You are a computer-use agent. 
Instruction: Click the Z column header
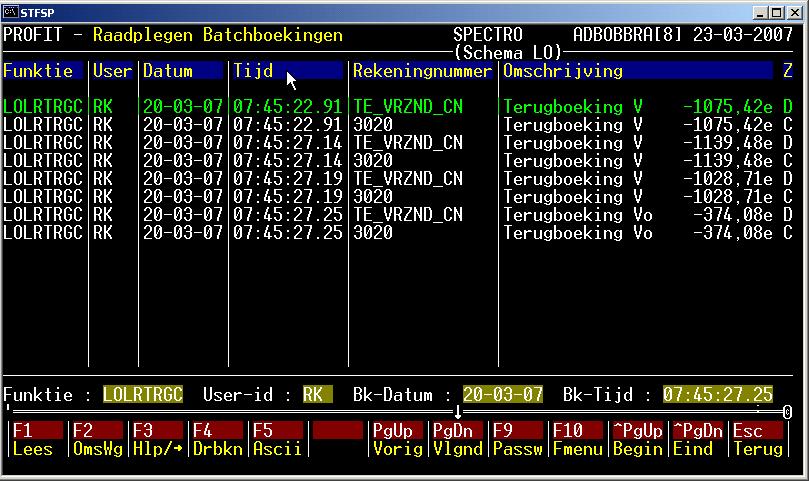[787, 71]
